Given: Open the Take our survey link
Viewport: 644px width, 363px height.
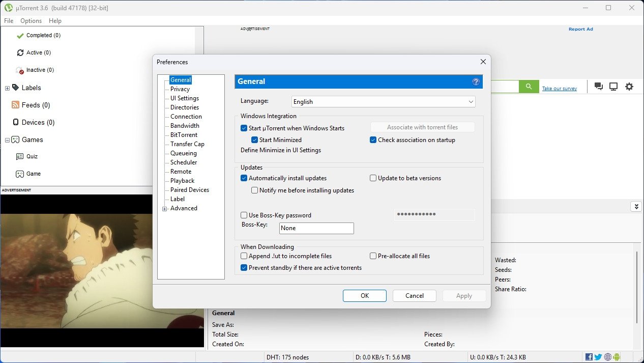Looking at the screenshot, I should click(559, 89).
